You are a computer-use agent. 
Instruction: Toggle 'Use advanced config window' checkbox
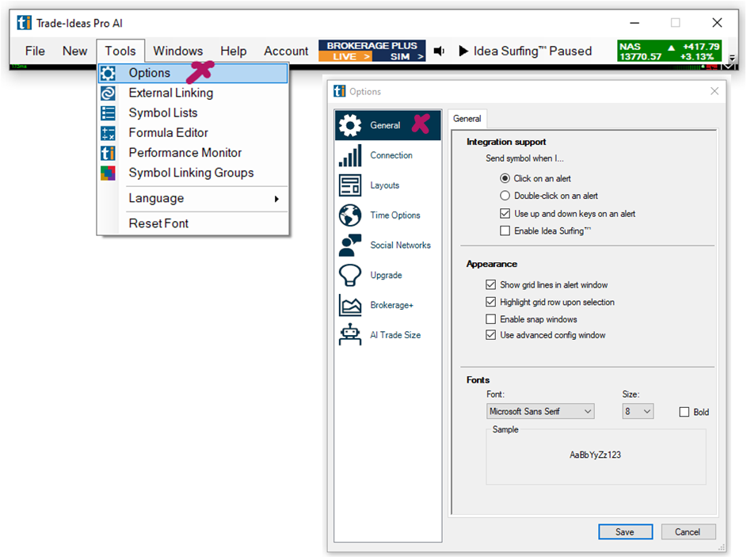click(x=490, y=335)
